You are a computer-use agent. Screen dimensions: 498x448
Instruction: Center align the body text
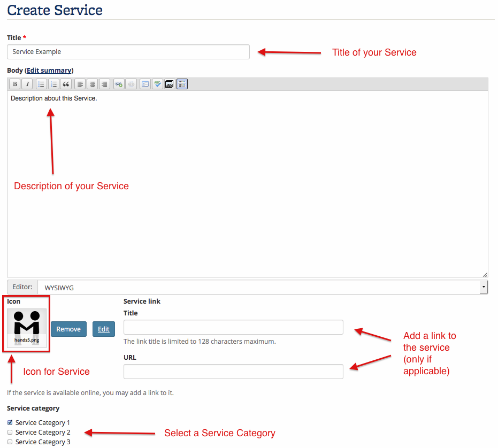point(93,84)
